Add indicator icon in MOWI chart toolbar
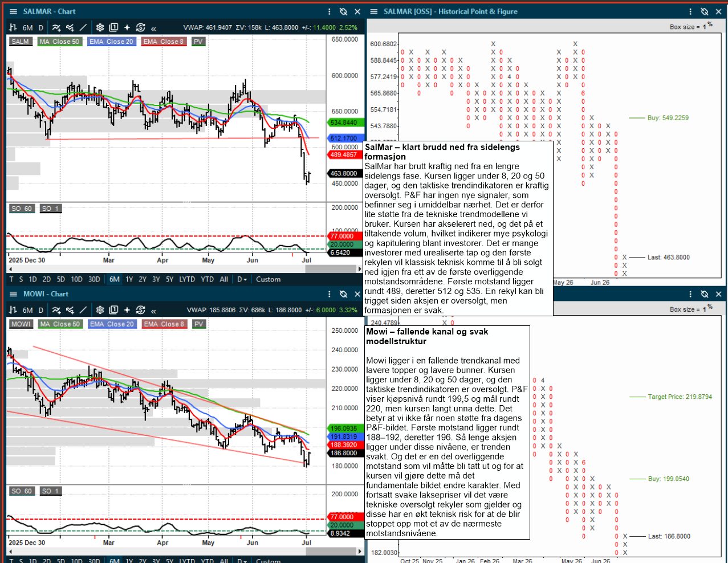The height and width of the screenshot is (563, 728). tap(56, 310)
